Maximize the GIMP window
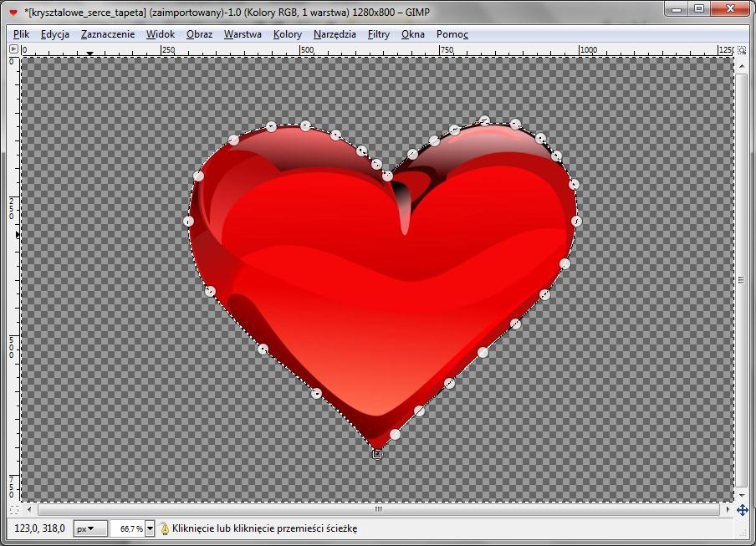Viewport: 756px width, 546px height. 699,9
